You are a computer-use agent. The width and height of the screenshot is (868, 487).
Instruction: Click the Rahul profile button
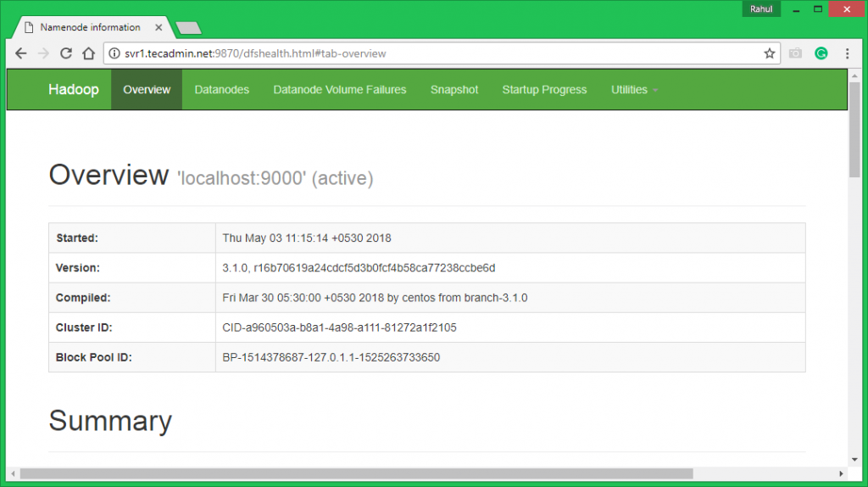761,9
